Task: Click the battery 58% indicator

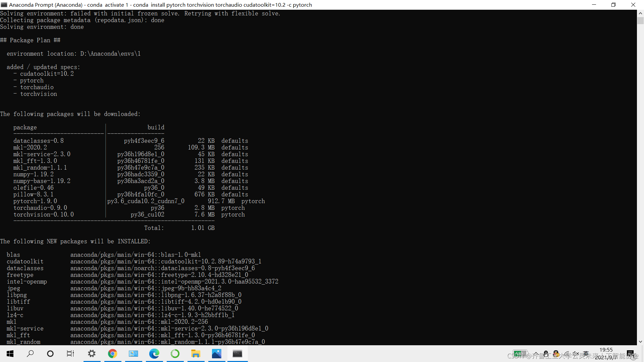Action: click(520, 354)
